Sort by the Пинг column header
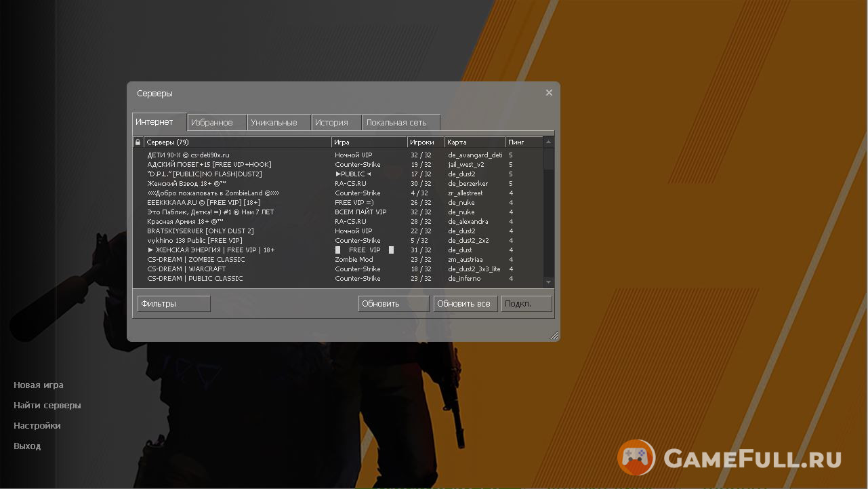Viewport: 868px width, 489px height. click(x=524, y=142)
